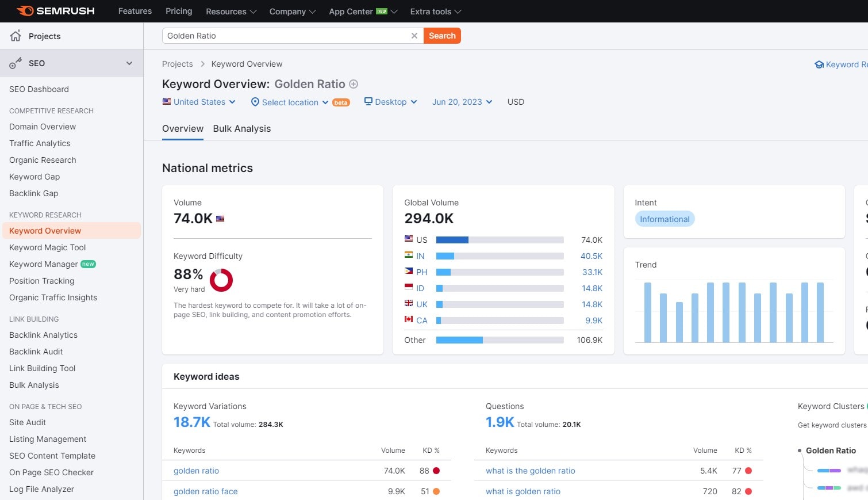
Task: Click the orange KD dot for golden ratio face
Action: [x=436, y=491]
